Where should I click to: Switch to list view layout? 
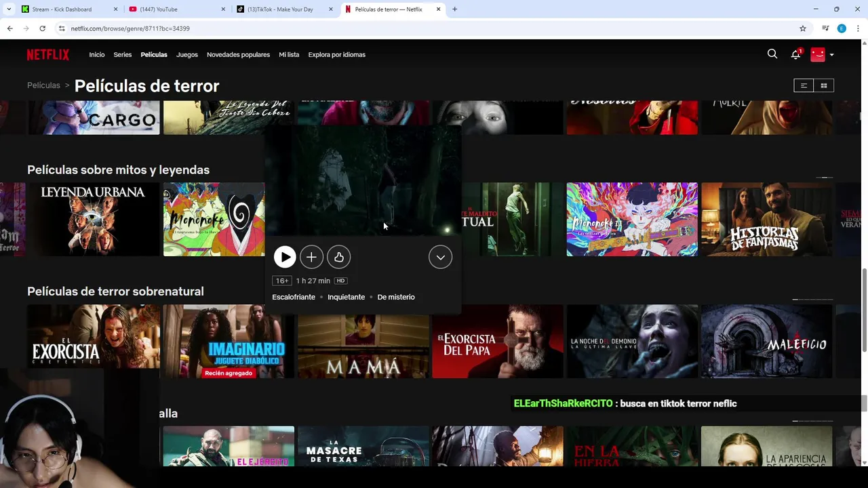[804, 85]
